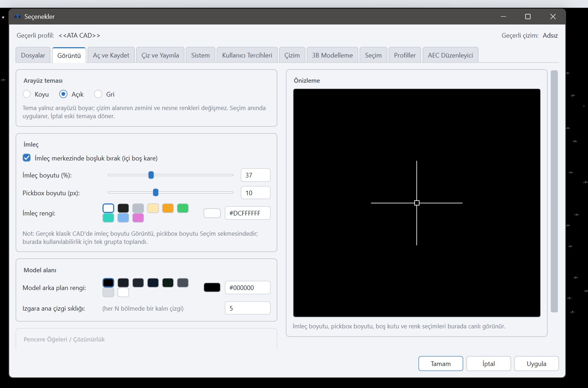Choose the green cursor color swatch
This screenshot has height=388, width=588.
point(183,208)
